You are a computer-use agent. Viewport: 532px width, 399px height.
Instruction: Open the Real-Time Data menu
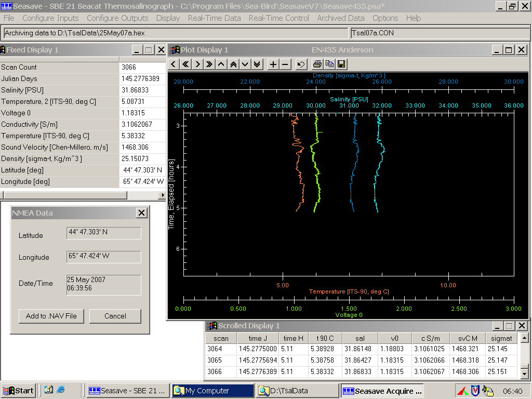coord(214,18)
